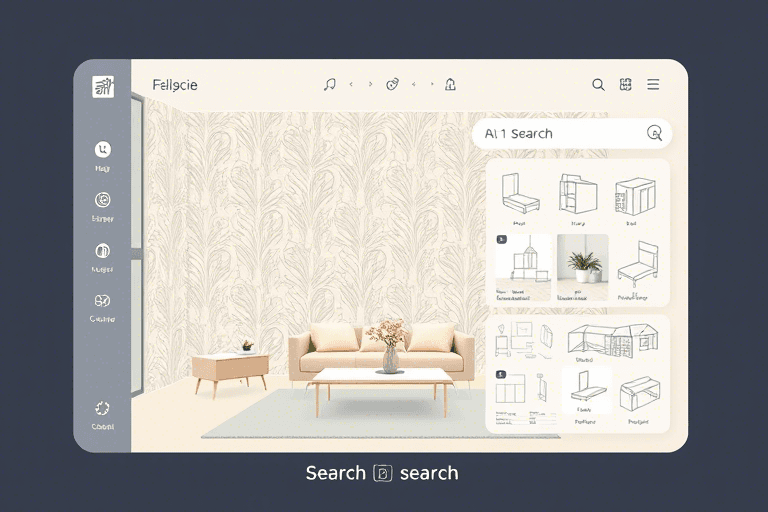Screen dimensions: 768x512
Task: Click into the AI Search input field
Action: (x=560, y=133)
